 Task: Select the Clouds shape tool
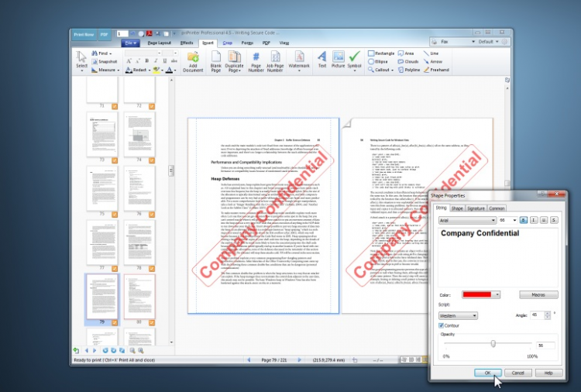pos(408,61)
